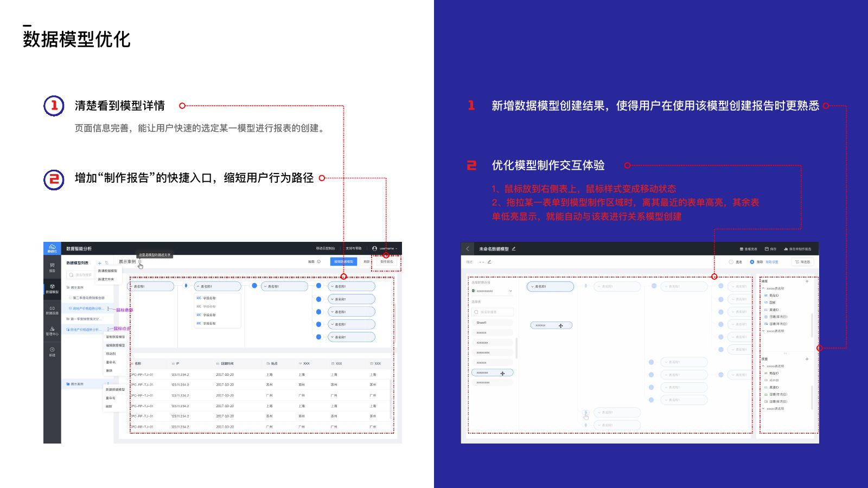Click the plus icon in the 维度 panel

pos(807,281)
